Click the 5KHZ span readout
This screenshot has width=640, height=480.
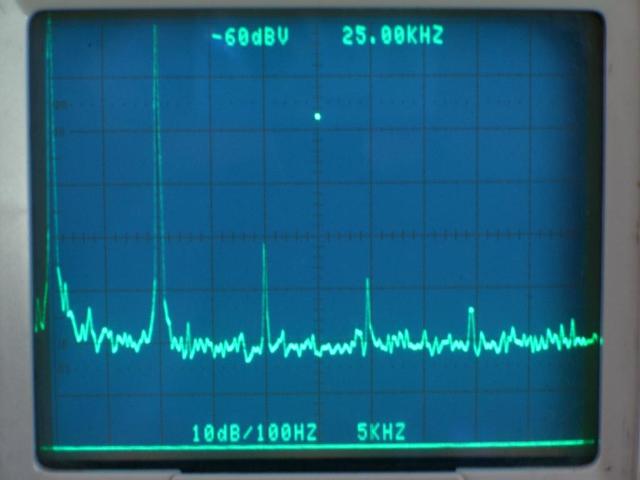tap(381, 432)
